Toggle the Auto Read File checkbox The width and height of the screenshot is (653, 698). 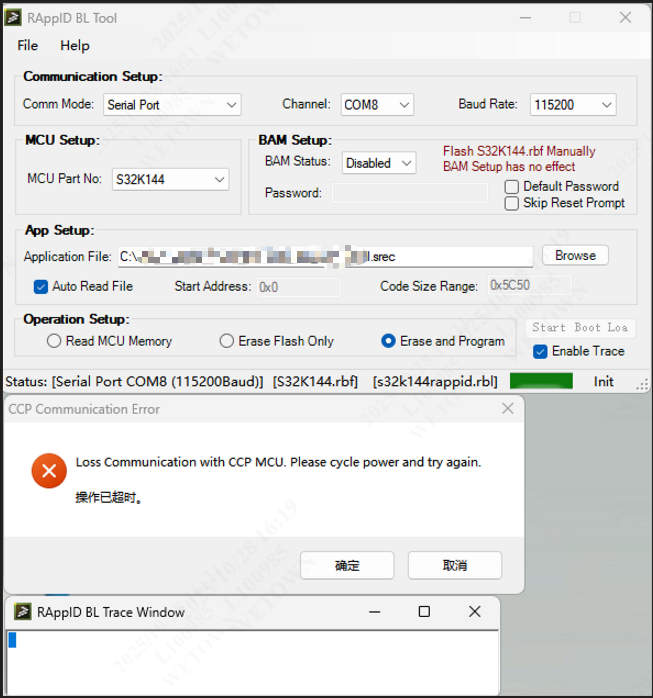point(41,287)
